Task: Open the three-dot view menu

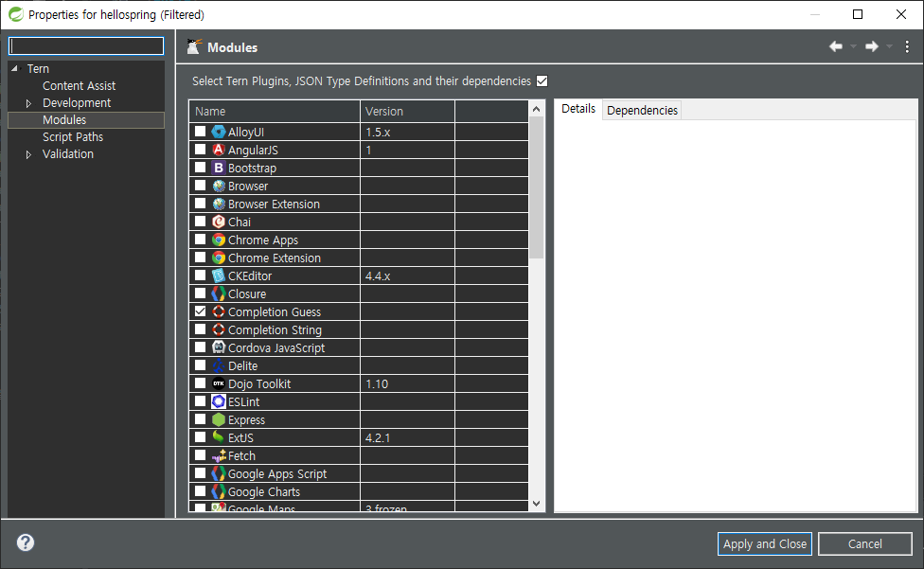Action: [907, 46]
